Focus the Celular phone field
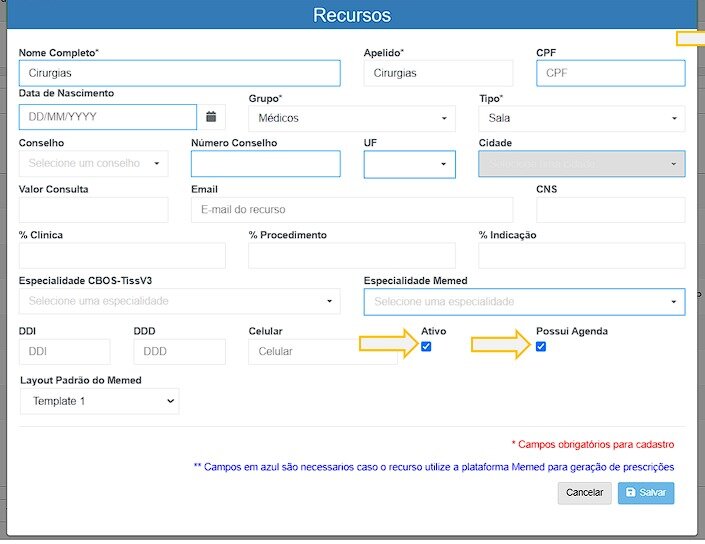This screenshot has width=705, height=544. click(x=310, y=352)
